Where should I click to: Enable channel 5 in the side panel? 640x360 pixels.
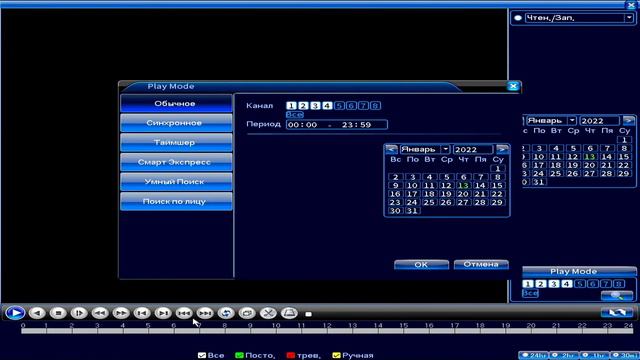580,284
